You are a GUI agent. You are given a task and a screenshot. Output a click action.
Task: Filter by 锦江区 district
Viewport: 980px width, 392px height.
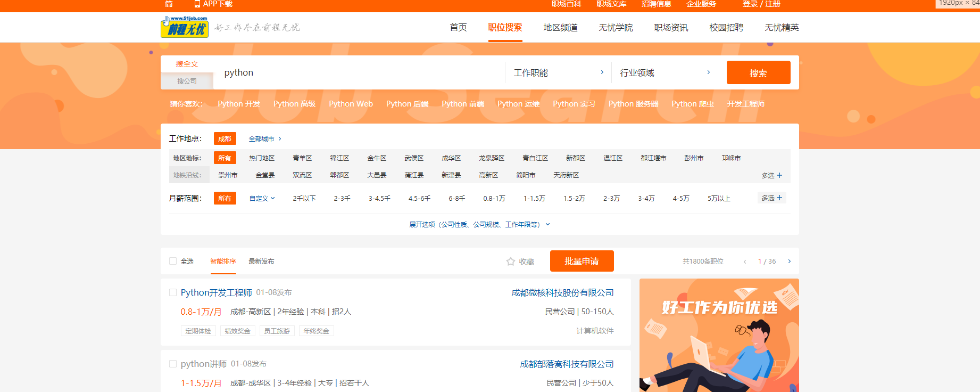(339, 158)
